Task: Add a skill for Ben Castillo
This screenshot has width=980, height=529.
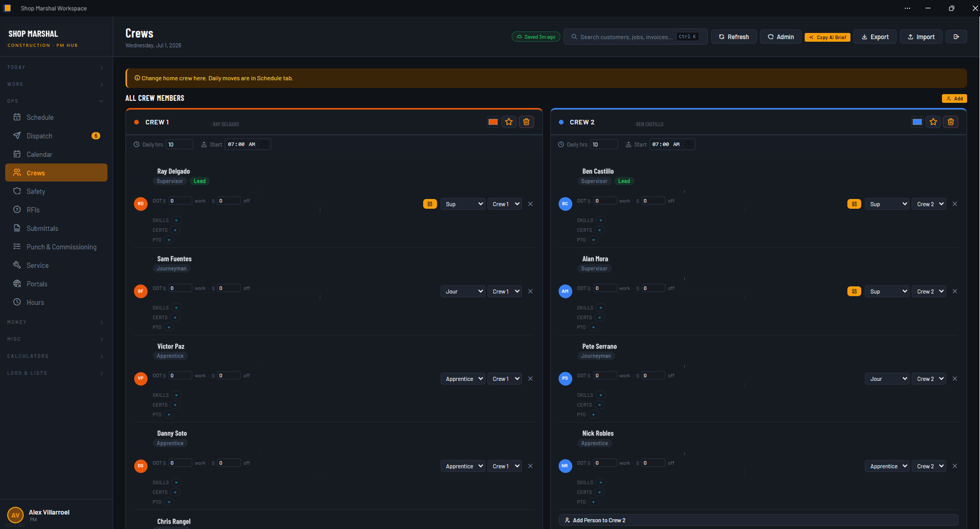Action: click(x=601, y=220)
